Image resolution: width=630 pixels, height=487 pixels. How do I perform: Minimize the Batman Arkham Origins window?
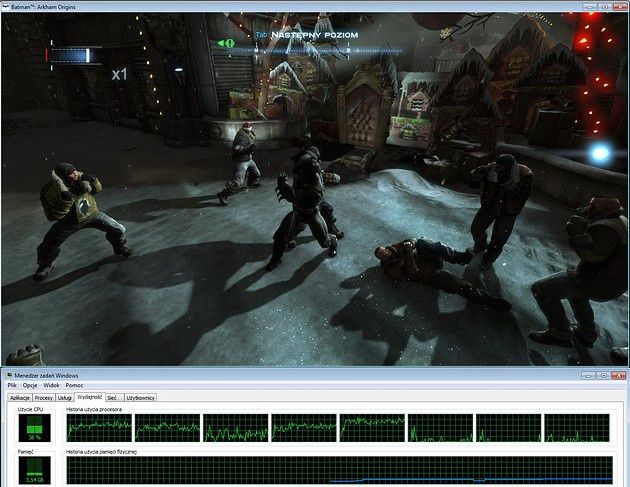click(589, 6)
